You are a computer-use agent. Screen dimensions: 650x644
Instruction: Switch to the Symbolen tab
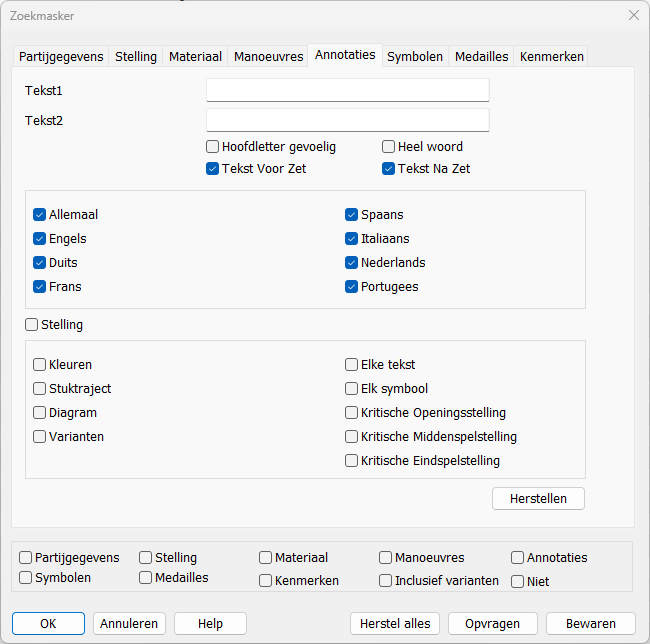click(x=415, y=56)
